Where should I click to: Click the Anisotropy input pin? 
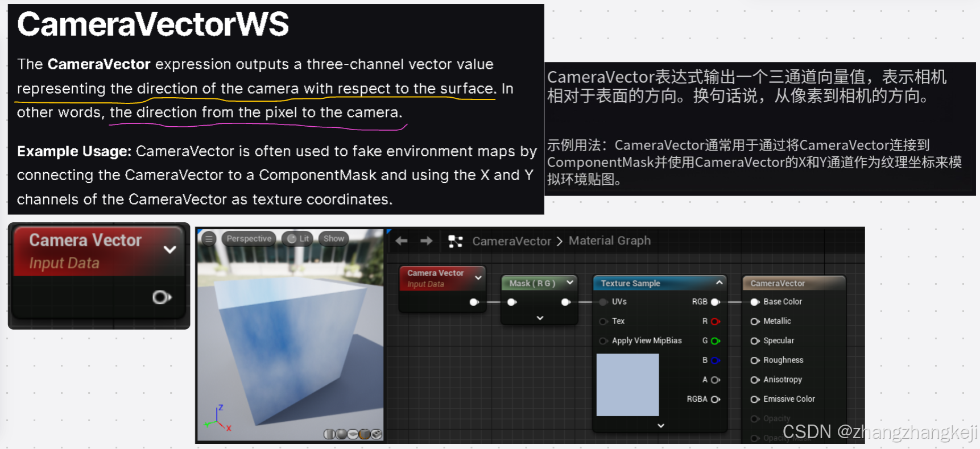(x=755, y=380)
